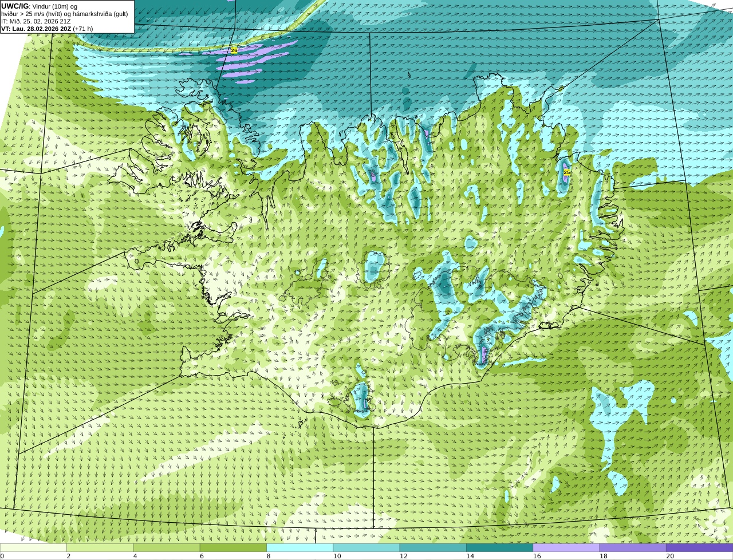Pick the light lavender 16–18 colorbar segment

566,547
